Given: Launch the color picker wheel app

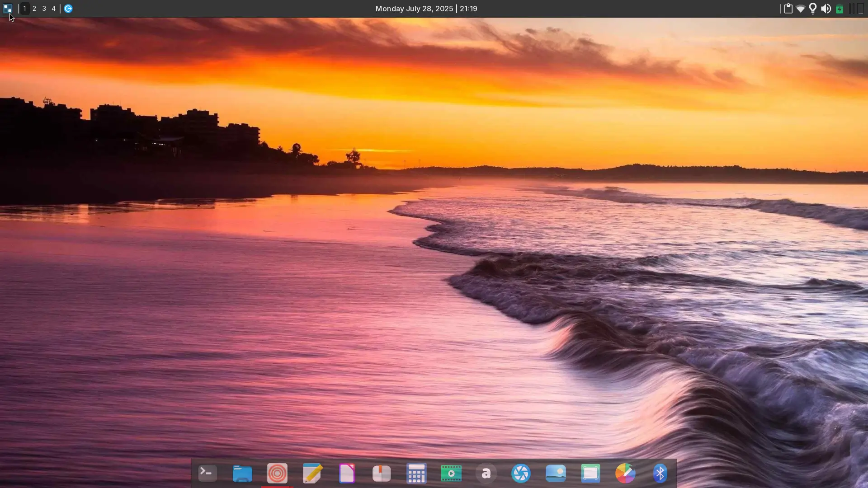Looking at the screenshot, I should 625,473.
